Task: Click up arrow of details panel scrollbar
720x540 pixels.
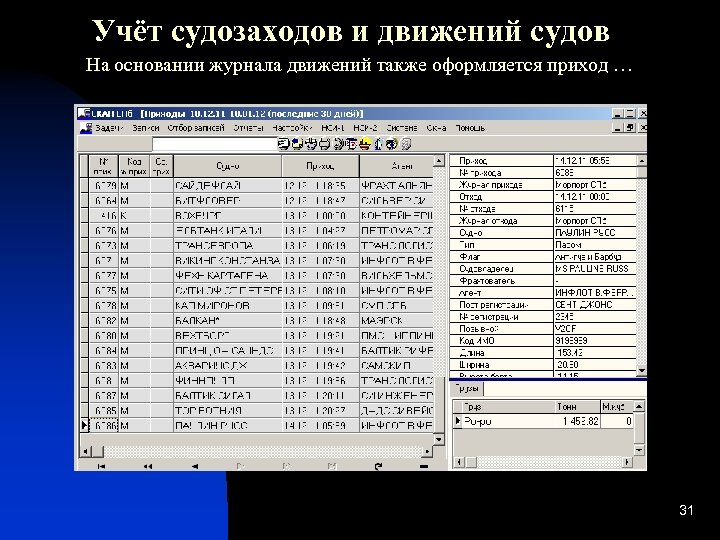Action: click(x=641, y=160)
